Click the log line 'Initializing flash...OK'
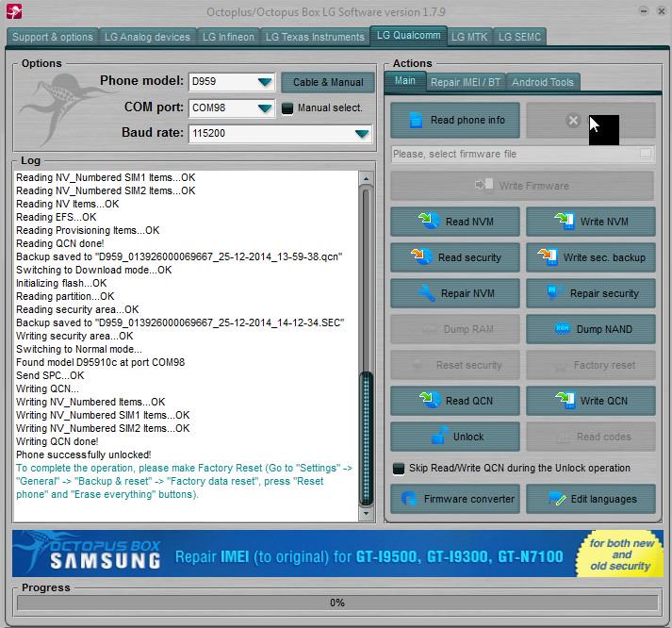672x628 pixels. coord(61,283)
